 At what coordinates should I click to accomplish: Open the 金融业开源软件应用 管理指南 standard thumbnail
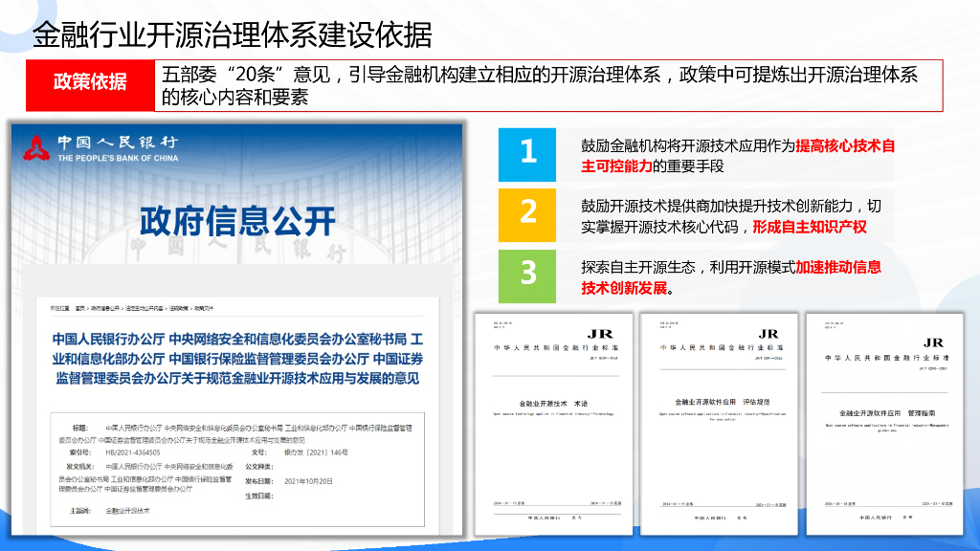[884, 424]
